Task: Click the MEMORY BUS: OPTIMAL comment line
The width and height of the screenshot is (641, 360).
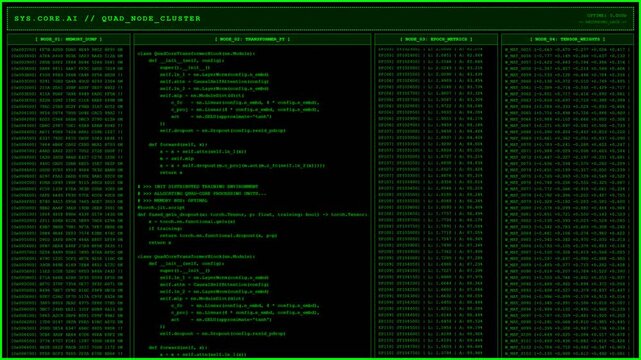Action: pyautogui.click(x=173, y=200)
